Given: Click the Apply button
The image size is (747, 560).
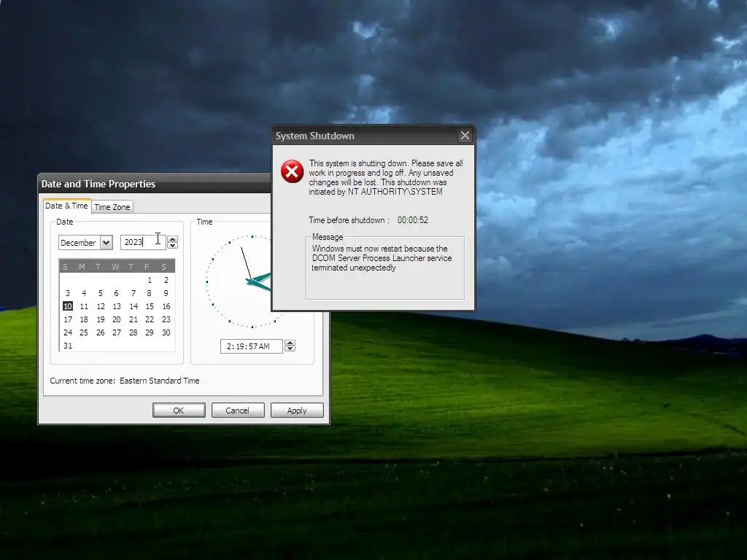Looking at the screenshot, I should pyautogui.click(x=297, y=411).
